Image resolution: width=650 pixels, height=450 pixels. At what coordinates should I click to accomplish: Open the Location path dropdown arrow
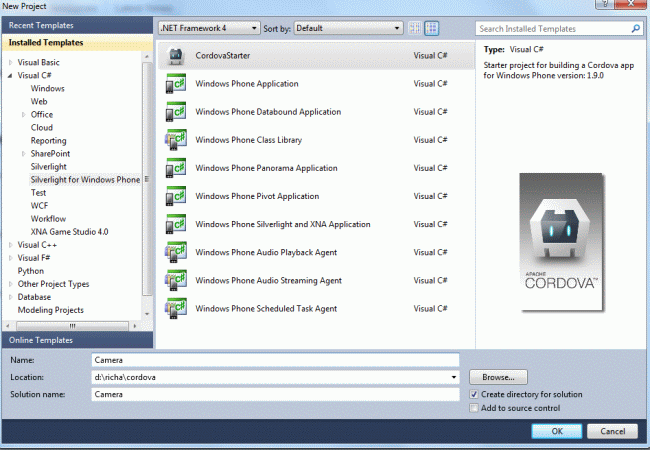pos(454,377)
